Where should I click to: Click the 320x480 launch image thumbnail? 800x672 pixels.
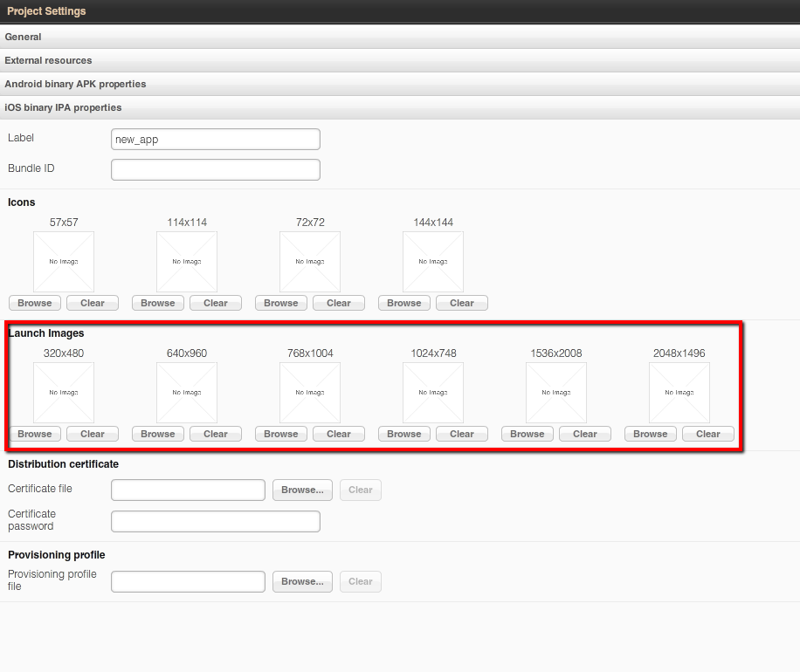coord(64,393)
